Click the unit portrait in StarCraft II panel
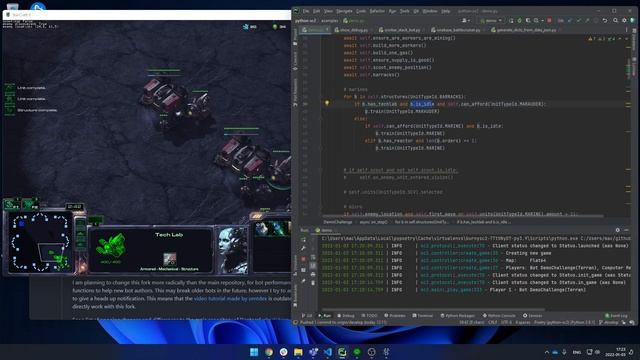Image resolution: width=640 pixels, height=360 pixels. [232, 250]
